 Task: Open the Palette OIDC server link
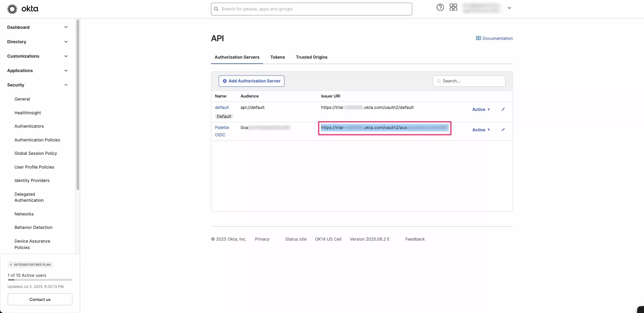pos(222,128)
